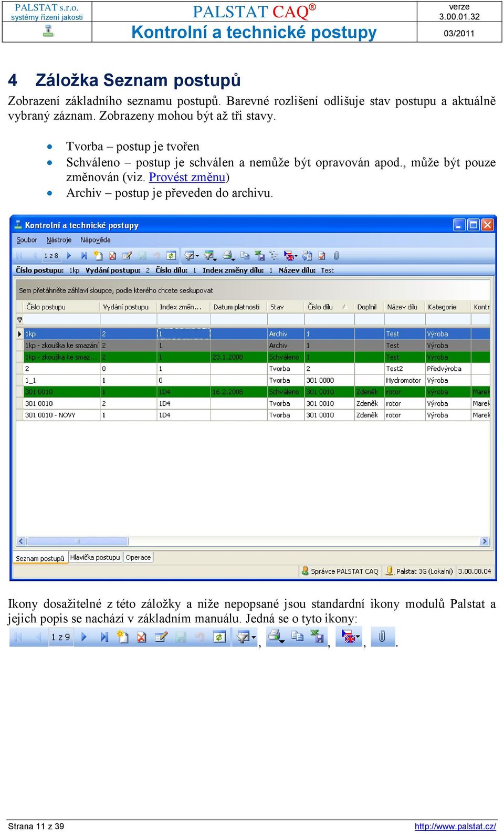Refresh list with green arrows window toolbar icon
Viewport: 504px width, 835px height.
click(x=171, y=256)
